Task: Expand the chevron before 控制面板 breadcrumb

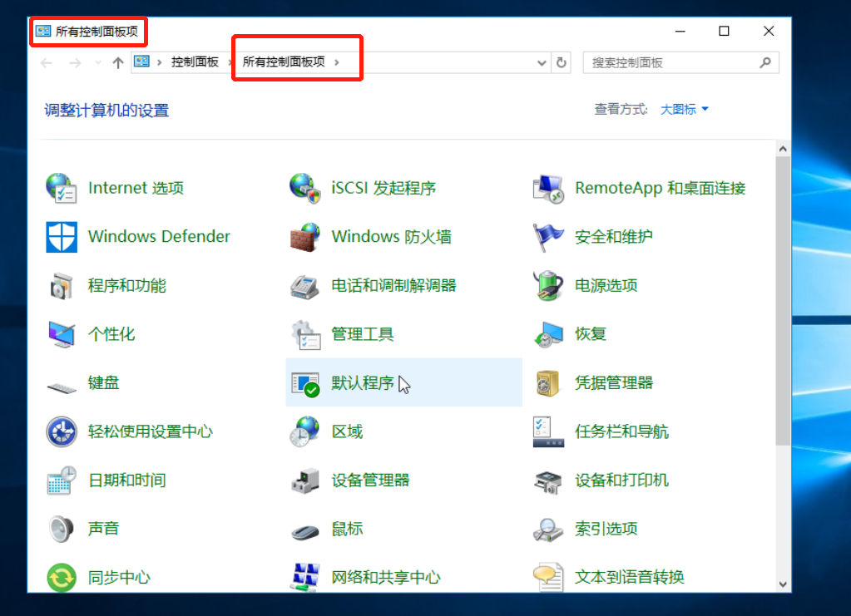Action: coord(159,63)
